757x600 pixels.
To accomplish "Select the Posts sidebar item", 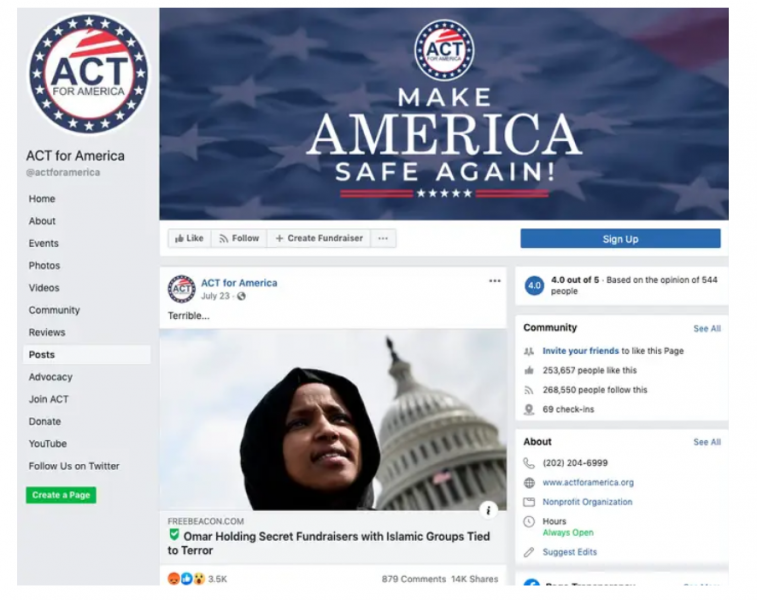I will click(x=87, y=354).
